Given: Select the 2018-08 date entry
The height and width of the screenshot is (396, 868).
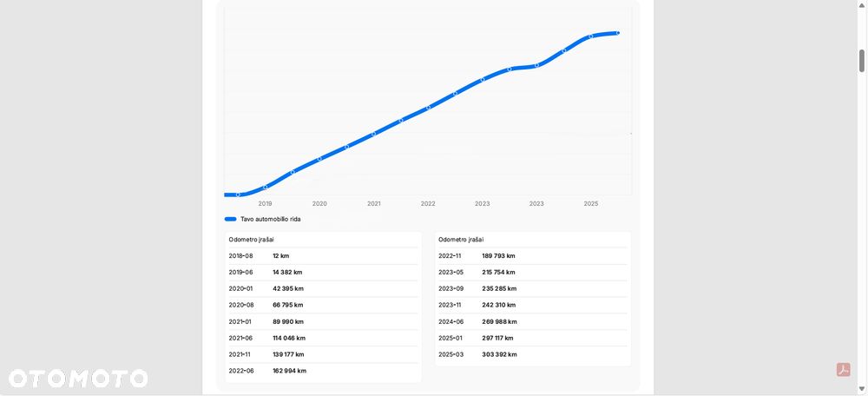Looking at the screenshot, I should pyautogui.click(x=240, y=256).
